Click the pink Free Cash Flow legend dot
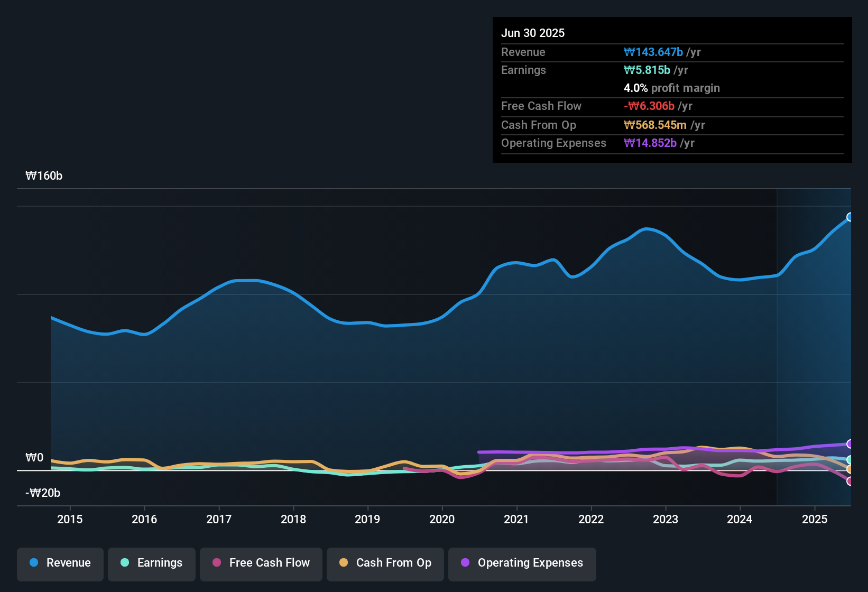Viewport: 868px width, 592px height. (216, 563)
